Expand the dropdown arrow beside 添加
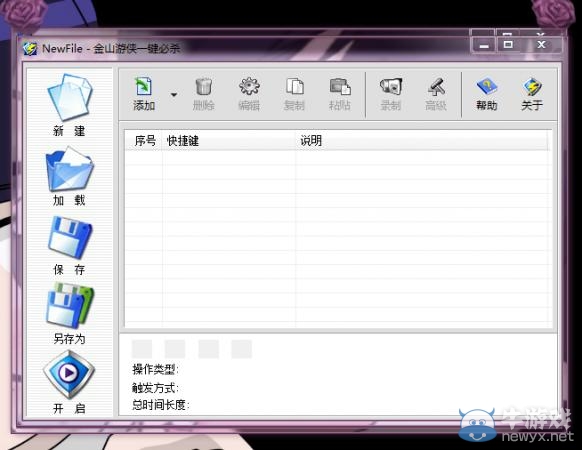 pyautogui.click(x=174, y=95)
